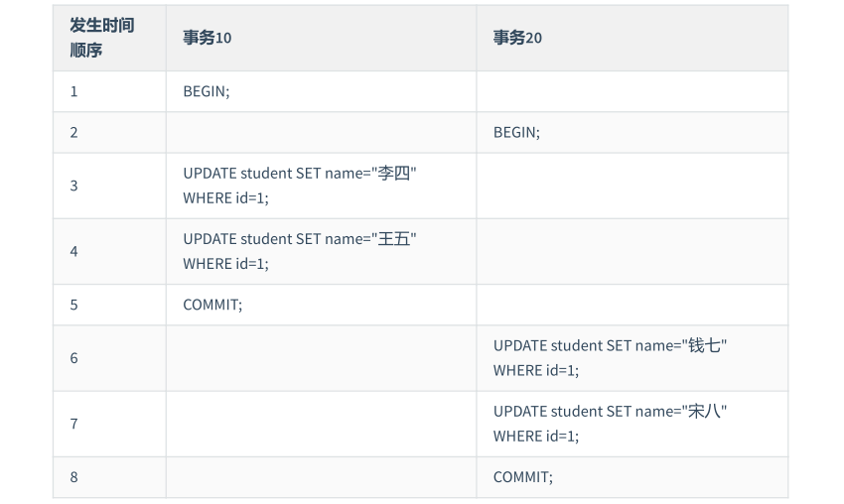Screen dimensions: 844x504
Task: Click sequence number 1 in first column
Action: 73,91
